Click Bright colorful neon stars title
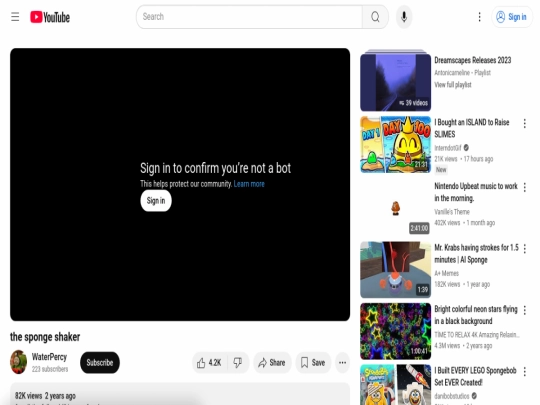This screenshot has height=405, width=540. coord(476,315)
